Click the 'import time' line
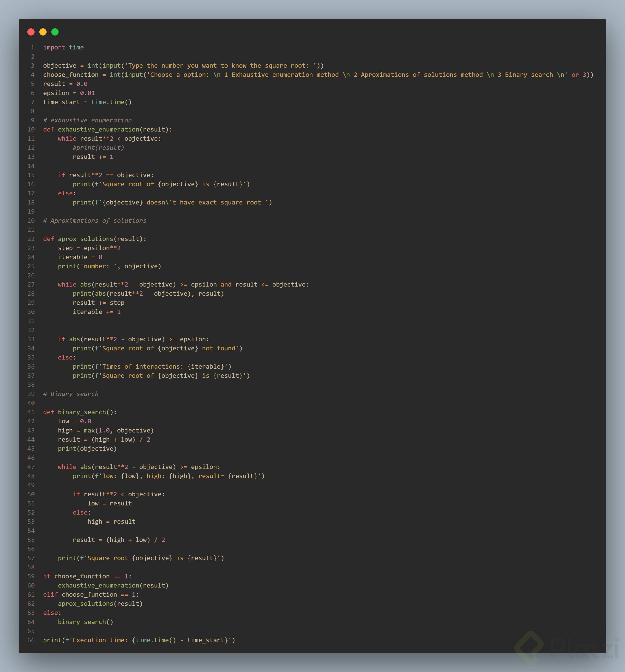This screenshot has width=625, height=672. 63,47
